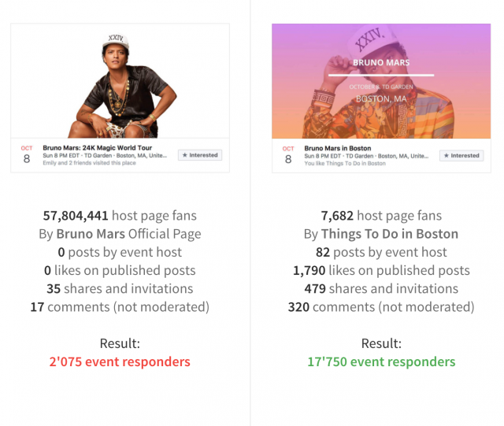Click the red 2'075 event responders result
504x426 pixels.
[120, 361]
